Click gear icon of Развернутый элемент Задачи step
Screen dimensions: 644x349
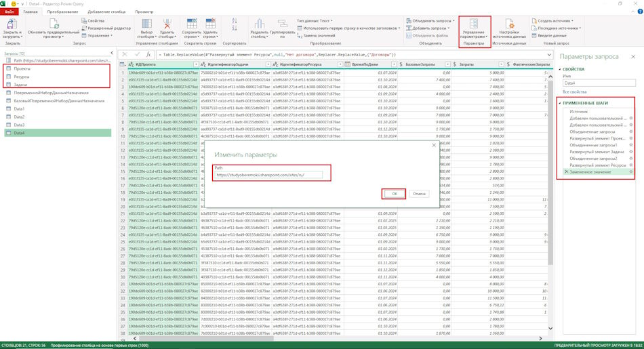[631, 152]
